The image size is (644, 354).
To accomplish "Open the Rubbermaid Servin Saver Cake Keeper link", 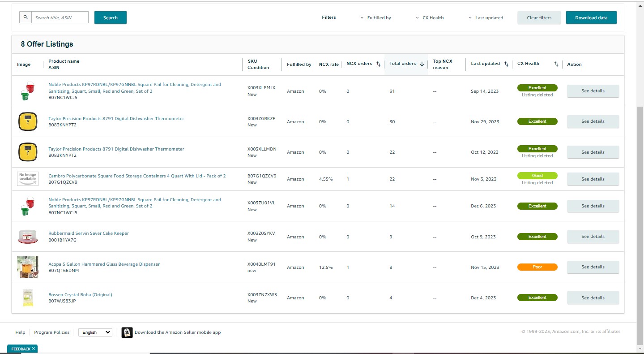I will tap(89, 233).
